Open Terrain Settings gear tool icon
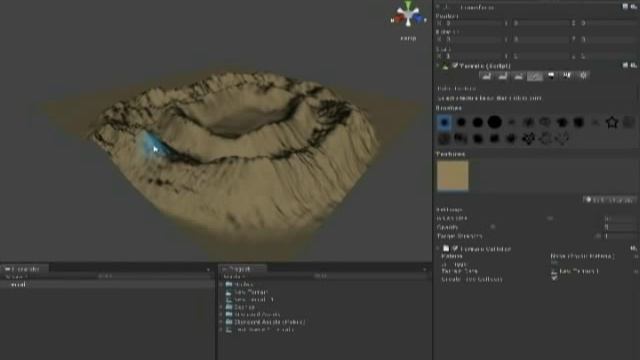The image size is (640, 360). click(584, 76)
